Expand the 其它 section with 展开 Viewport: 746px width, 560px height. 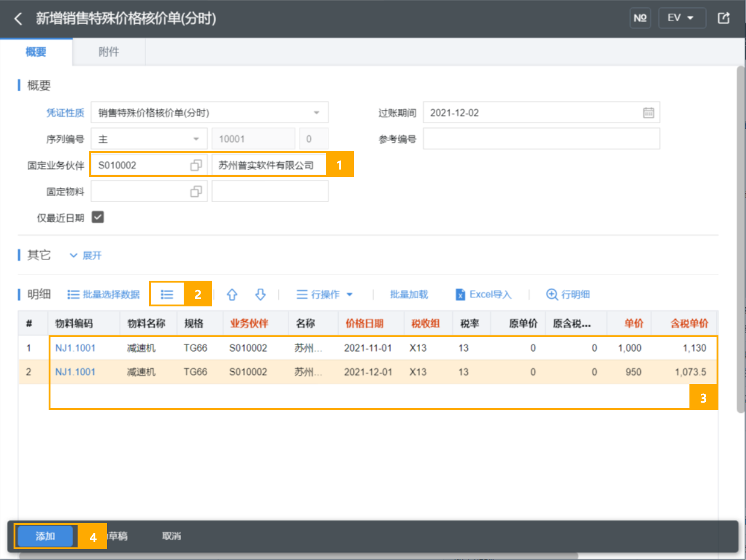click(86, 255)
